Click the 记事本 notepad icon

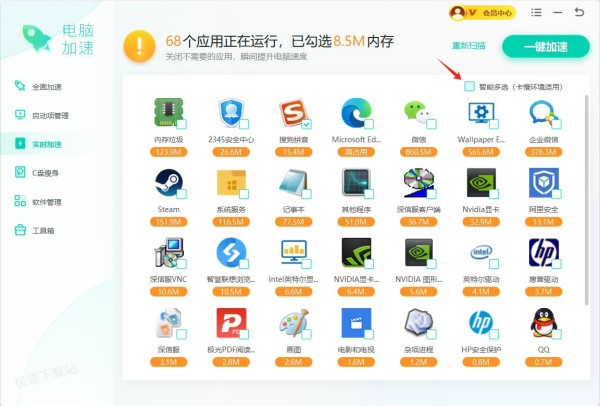click(293, 182)
